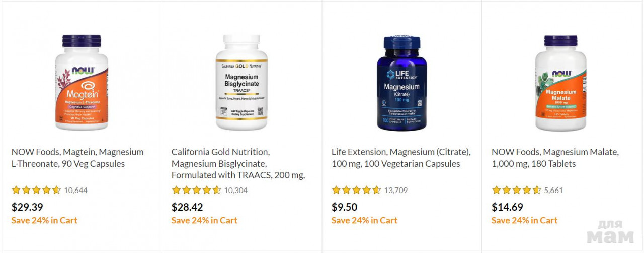This screenshot has height=253, width=644.
Task: Open NOW Foods Magtein Magnesium L-Threonate title link
Action: pyautogui.click(x=77, y=158)
